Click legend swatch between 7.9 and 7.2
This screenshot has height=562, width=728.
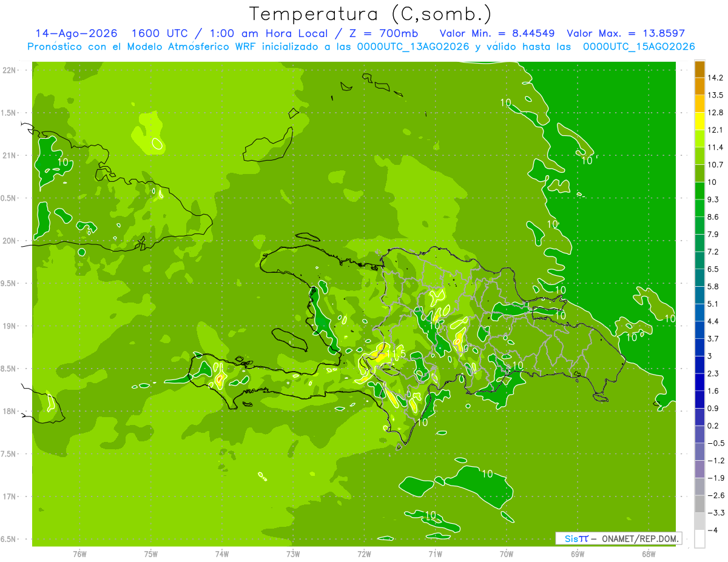699,243
